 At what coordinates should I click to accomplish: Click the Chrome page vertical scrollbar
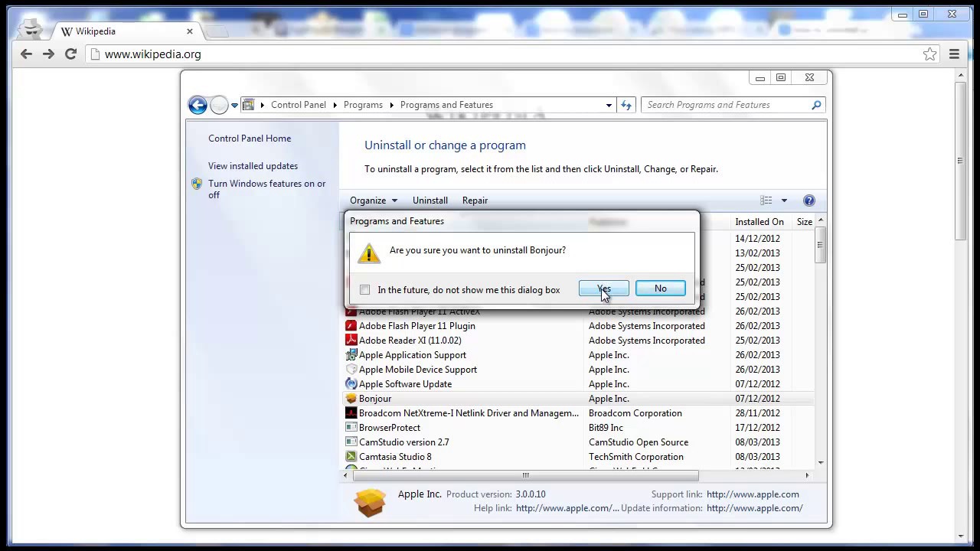pyautogui.click(x=960, y=161)
